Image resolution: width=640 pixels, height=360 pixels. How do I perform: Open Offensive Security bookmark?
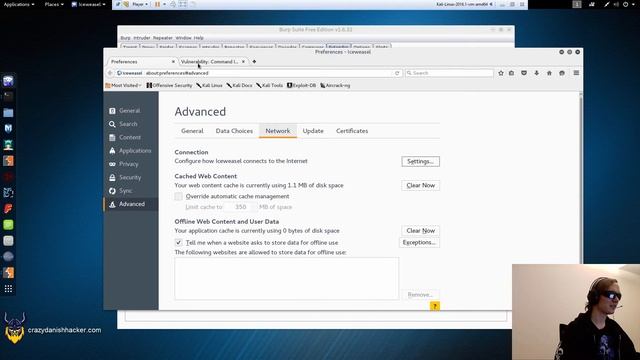point(169,85)
